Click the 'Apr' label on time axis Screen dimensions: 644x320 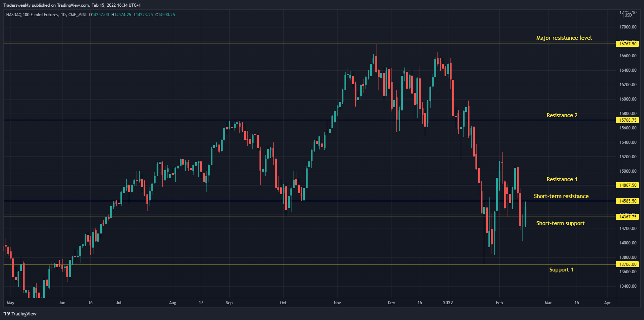click(607, 303)
